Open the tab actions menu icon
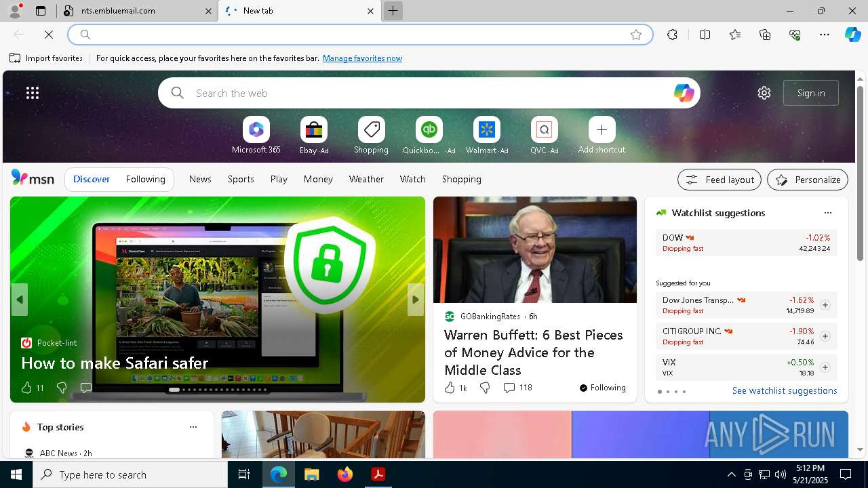868x488 pixels. pyautogui.click(x=41, y=11)
